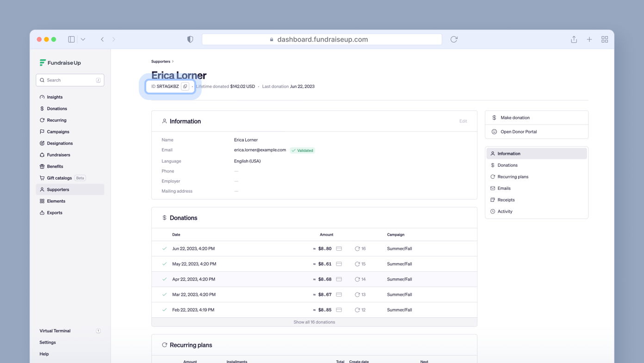Click the Amount column header in Donations

tap(326, 235)
